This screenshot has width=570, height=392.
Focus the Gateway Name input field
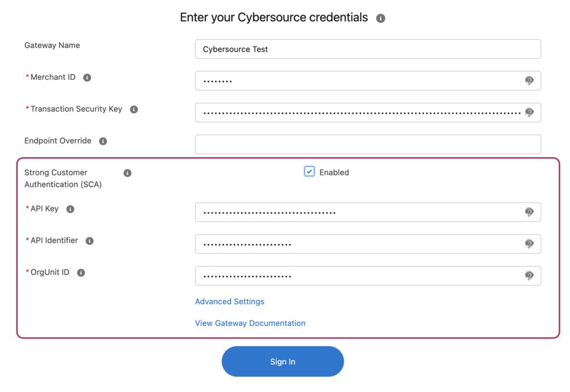click(x=368, y=49)
